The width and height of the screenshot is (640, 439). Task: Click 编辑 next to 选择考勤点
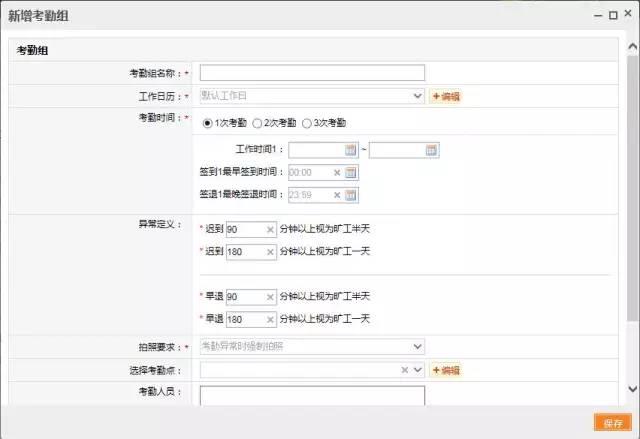[x=446, y=370]
